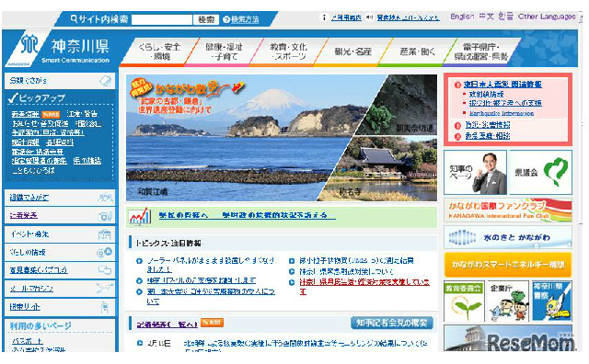Screen dimensions: 589x364
Task: Click the magnifier icon beside サイト内検索
Action: [x=74, y=18]
